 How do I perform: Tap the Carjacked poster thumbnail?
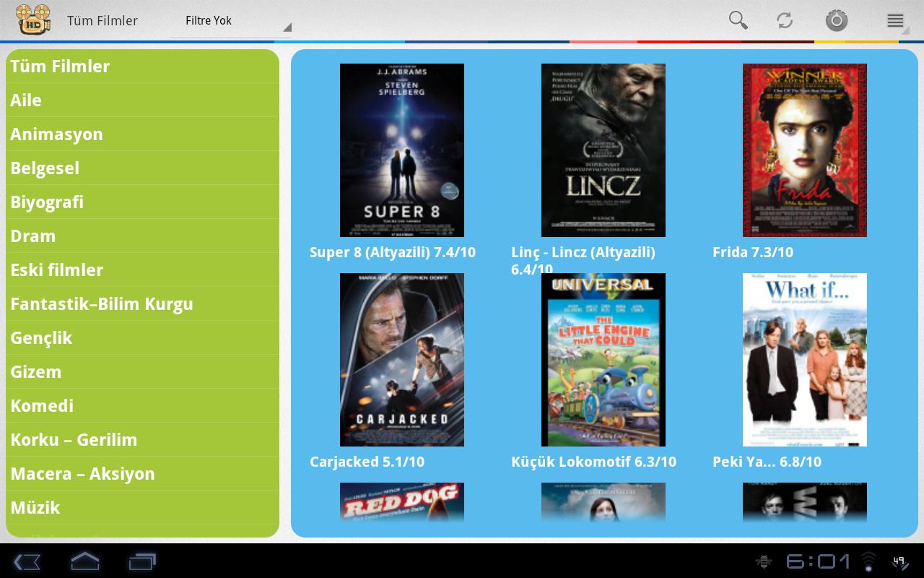click(402, 360)
